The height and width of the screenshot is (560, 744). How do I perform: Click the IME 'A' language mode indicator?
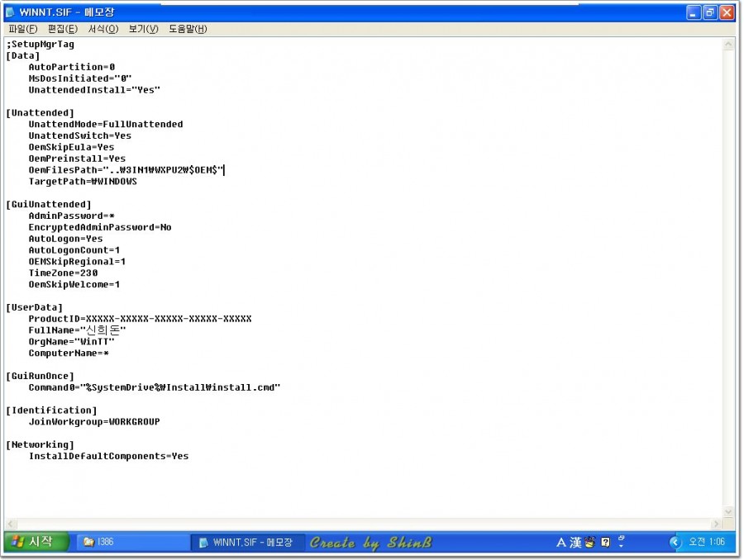560,543
